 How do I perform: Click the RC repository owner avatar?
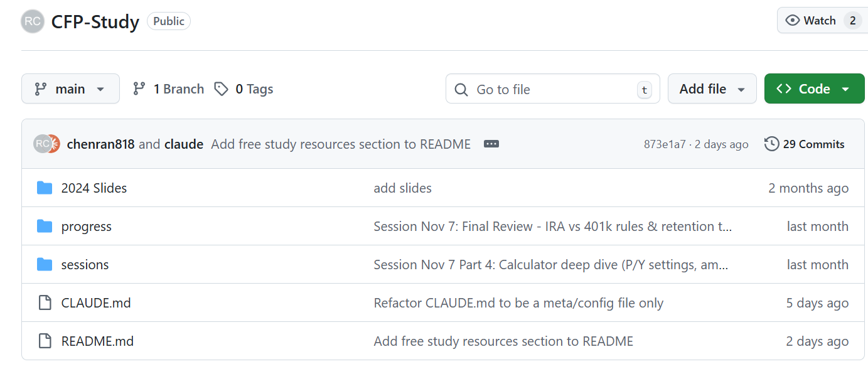tap(33, 21)
